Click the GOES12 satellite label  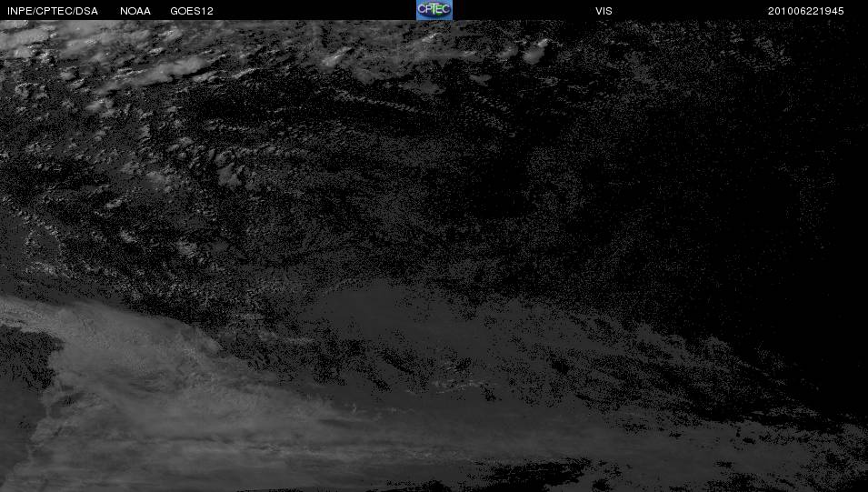pyautogui.click(x=192, y=11)
